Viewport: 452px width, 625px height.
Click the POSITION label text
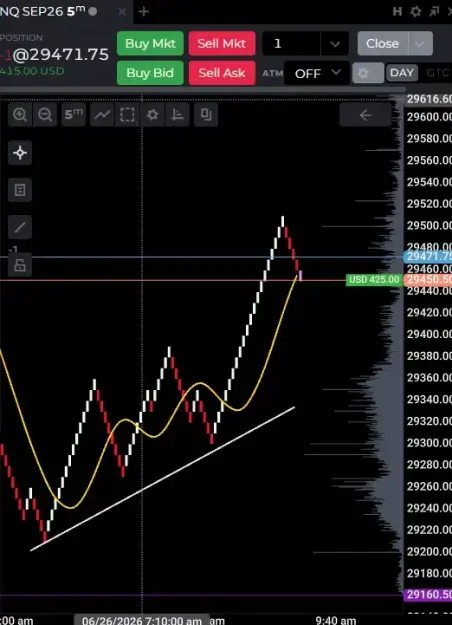click(22, 38)
